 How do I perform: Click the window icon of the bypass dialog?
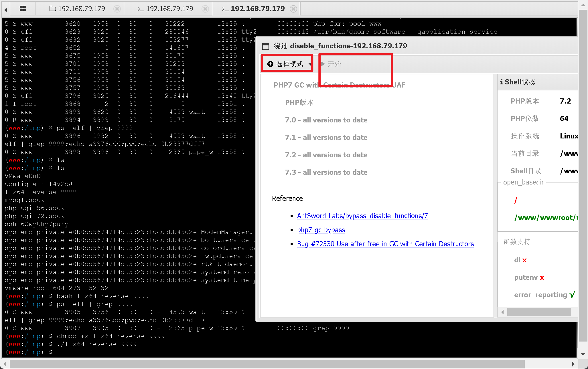[266, 46]
